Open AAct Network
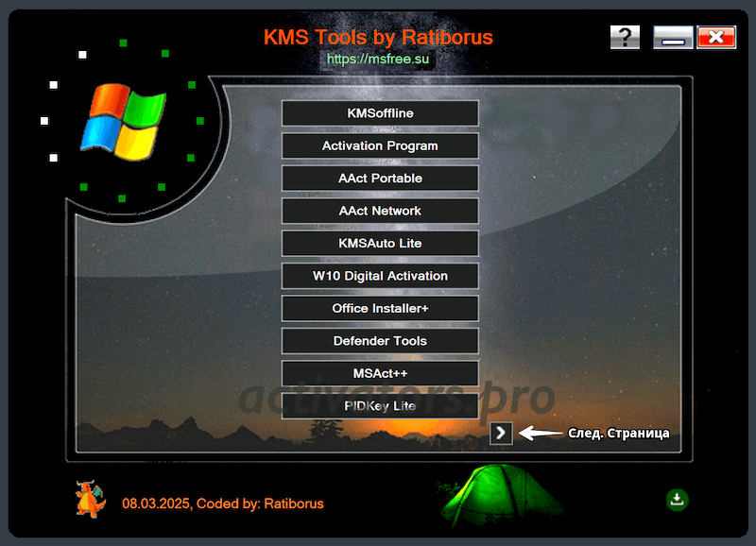Viewport: 756px width, 546px height. 379,211
